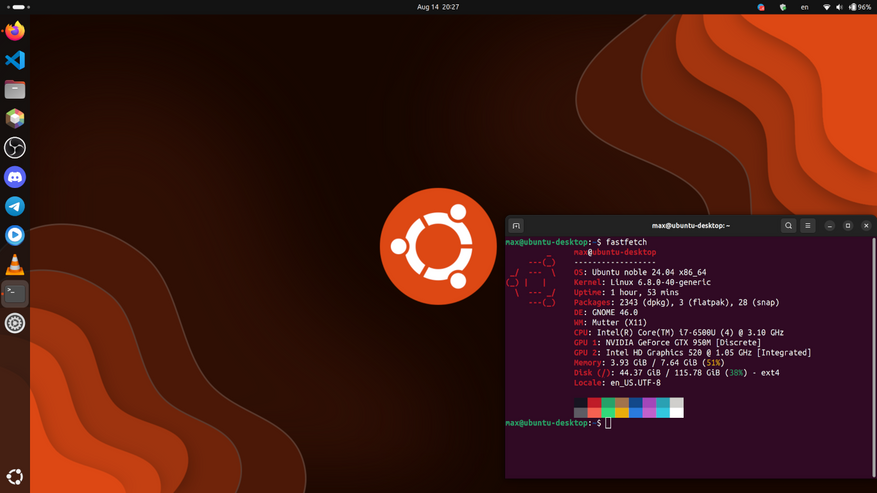This screenshot has width=877, height=493.
Task: Open calendar from clock Aug 14 20:27
Action: click(438, 7)
